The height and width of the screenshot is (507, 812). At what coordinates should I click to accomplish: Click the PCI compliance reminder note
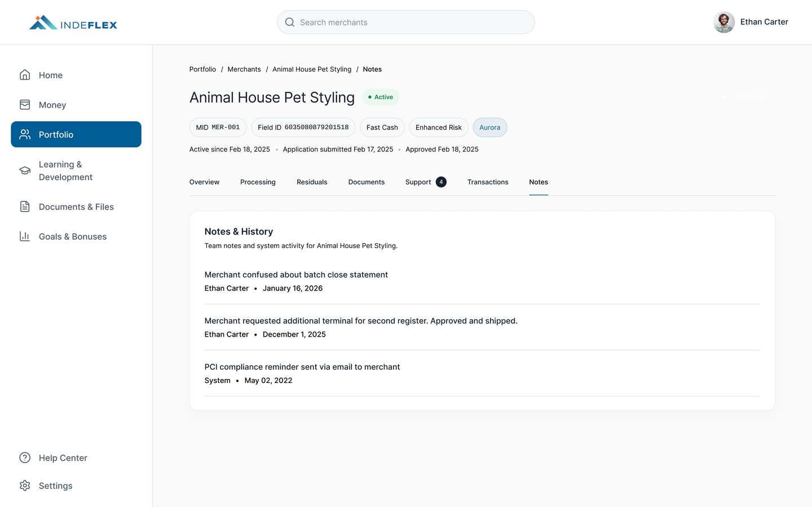coord(302,367)
